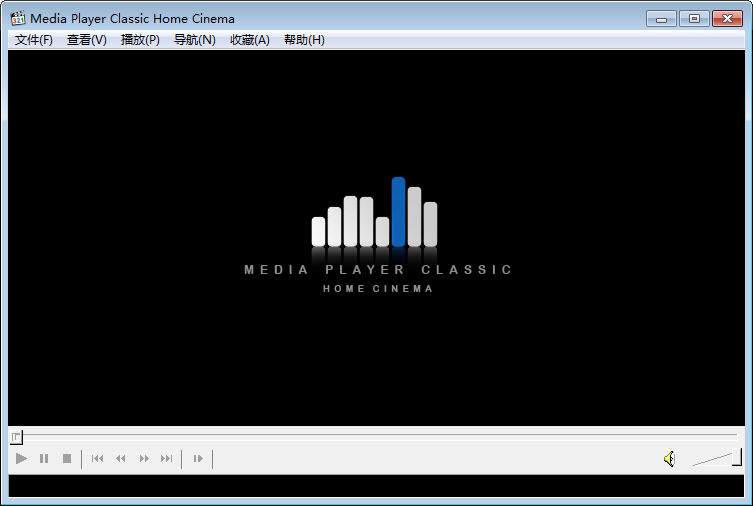Open the 文件(F) menu
Image resolution: width=753 pixels, height=506 pixels.
[34, 40]
